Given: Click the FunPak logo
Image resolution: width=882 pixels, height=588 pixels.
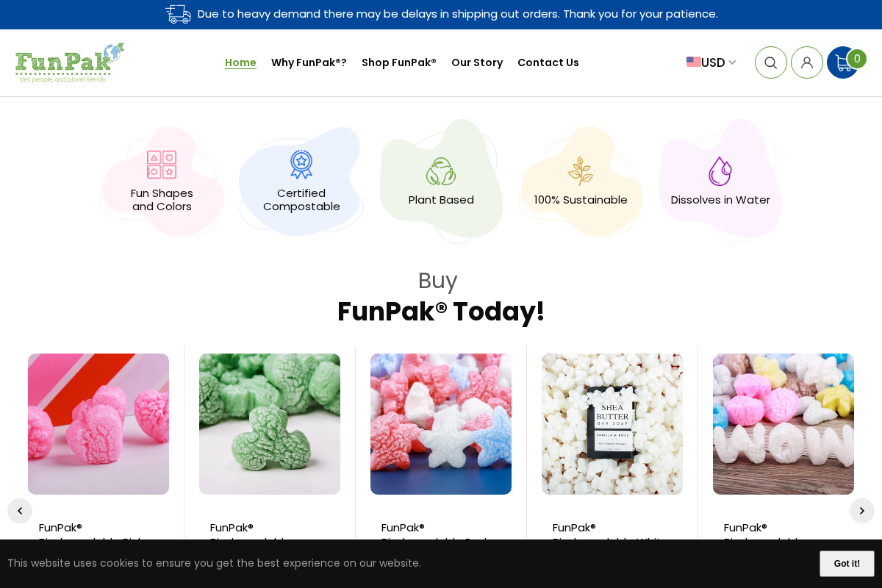Looking at the screenshot, I should click(70, 62).
